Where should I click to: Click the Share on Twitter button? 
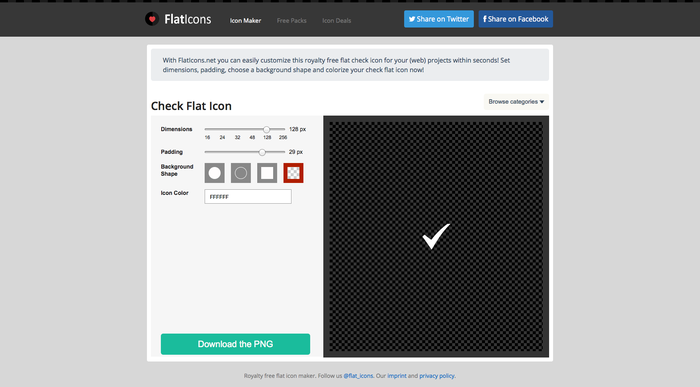pos(439,19)
